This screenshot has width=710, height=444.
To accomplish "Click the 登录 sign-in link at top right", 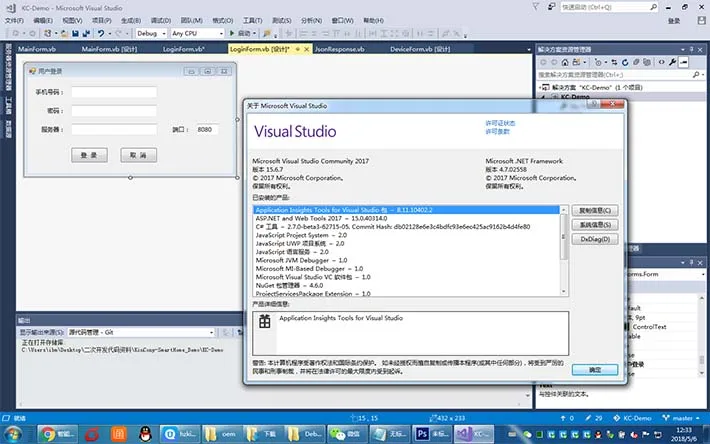I will 674,21.
